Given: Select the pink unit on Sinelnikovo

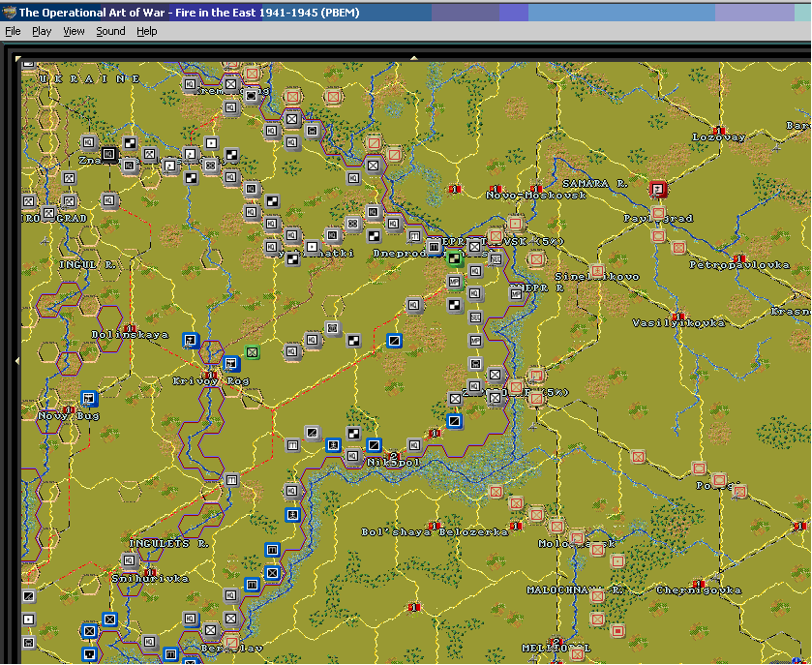Looking at the screenshot, I should coord(597,270).
